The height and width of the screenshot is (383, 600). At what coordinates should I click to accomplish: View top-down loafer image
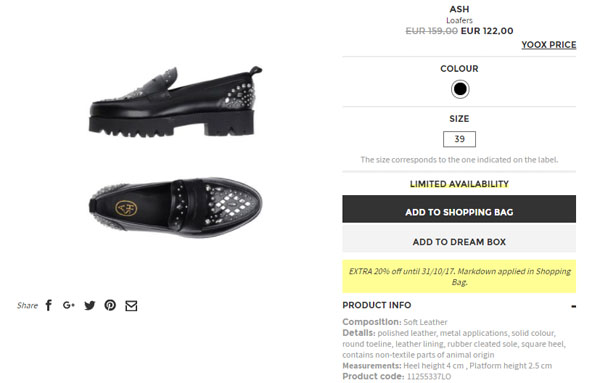tap(176, 207)
